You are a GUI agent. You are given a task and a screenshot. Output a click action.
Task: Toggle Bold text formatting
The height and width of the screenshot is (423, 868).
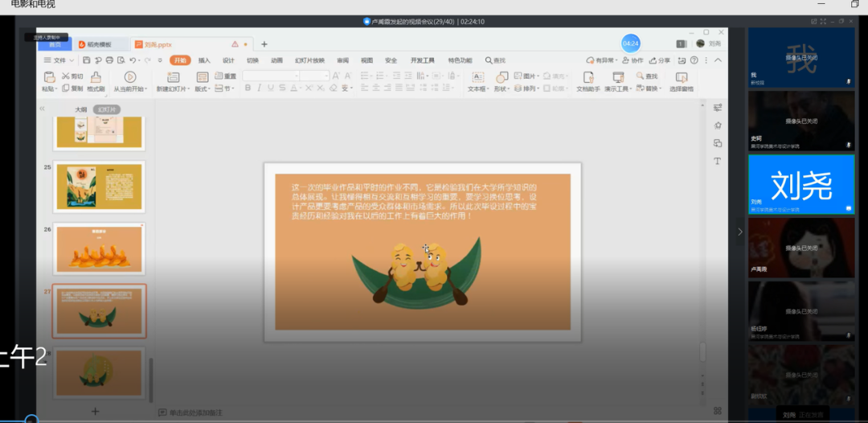pos(248,88)
